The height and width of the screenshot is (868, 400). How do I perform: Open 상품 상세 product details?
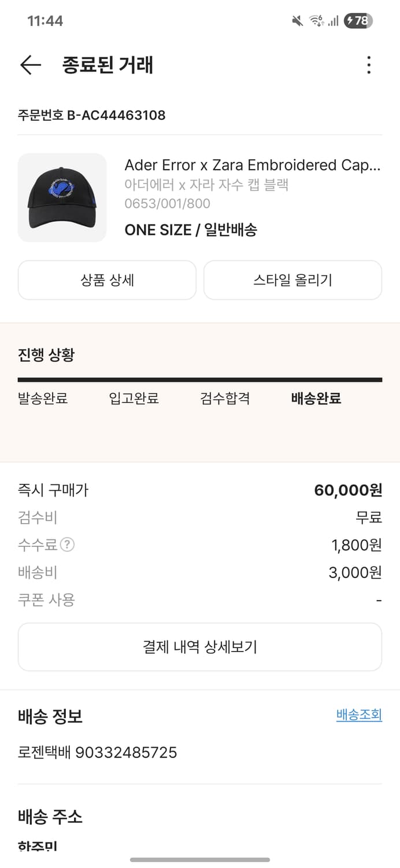(107, 280)
